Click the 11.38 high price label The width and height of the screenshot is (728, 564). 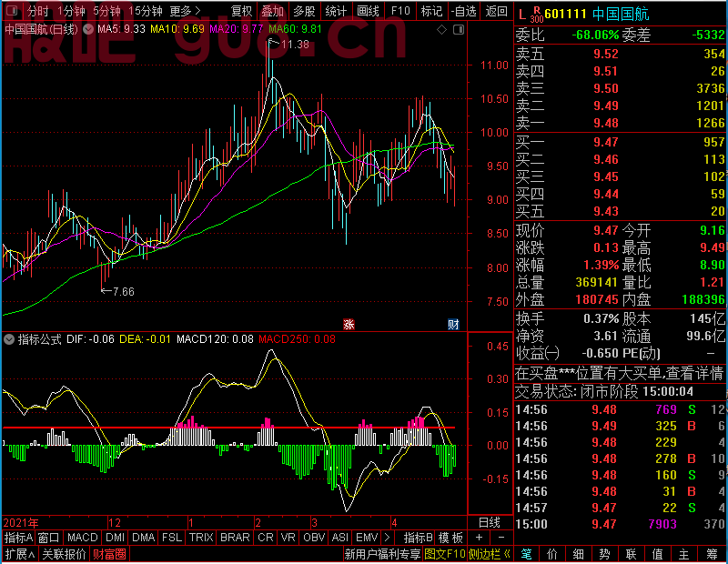coord(295,45)
